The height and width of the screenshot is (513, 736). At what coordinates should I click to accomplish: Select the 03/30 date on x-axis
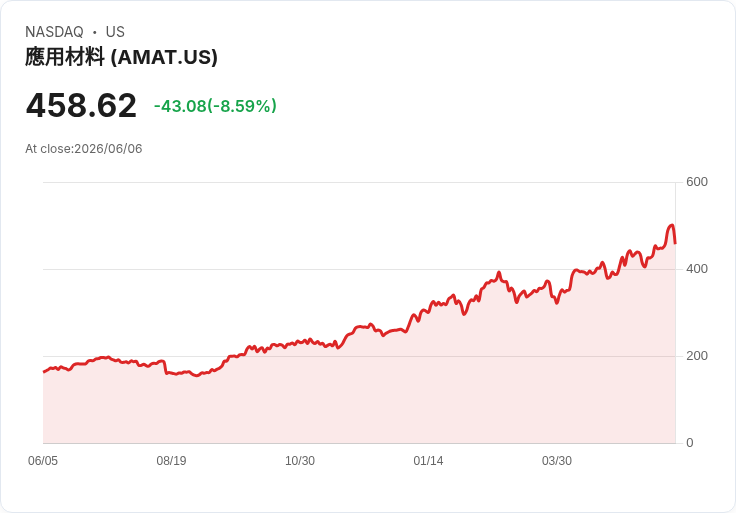pyautogui.click(x=557, y=461)
